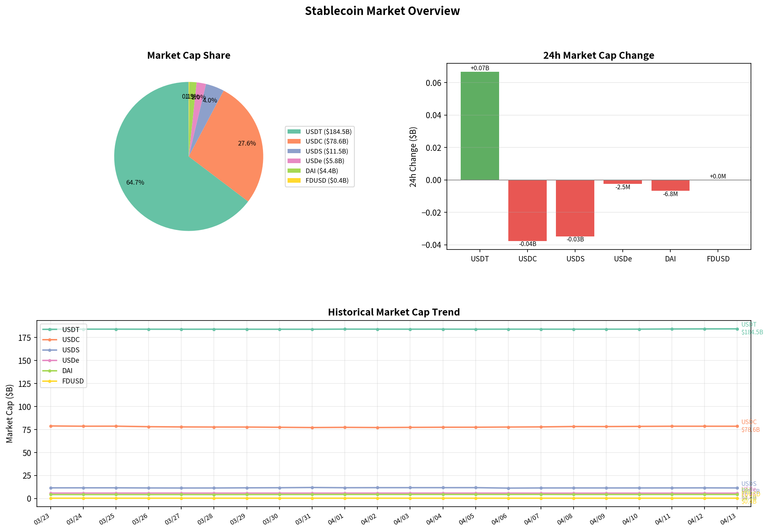The height and width of the screenshot is (532, 769).
Task: Click the "04/01" date label
Action: click(336, 519)
